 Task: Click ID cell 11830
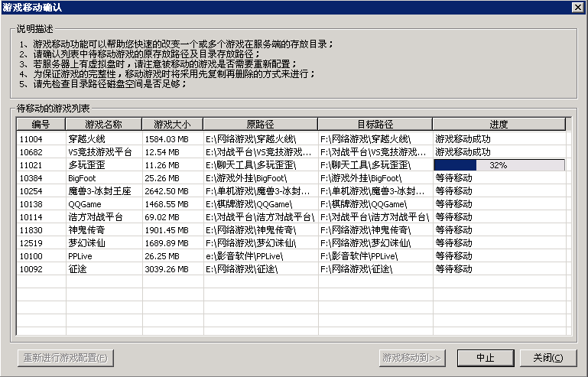pyautogui.click(x=31, y=230)
